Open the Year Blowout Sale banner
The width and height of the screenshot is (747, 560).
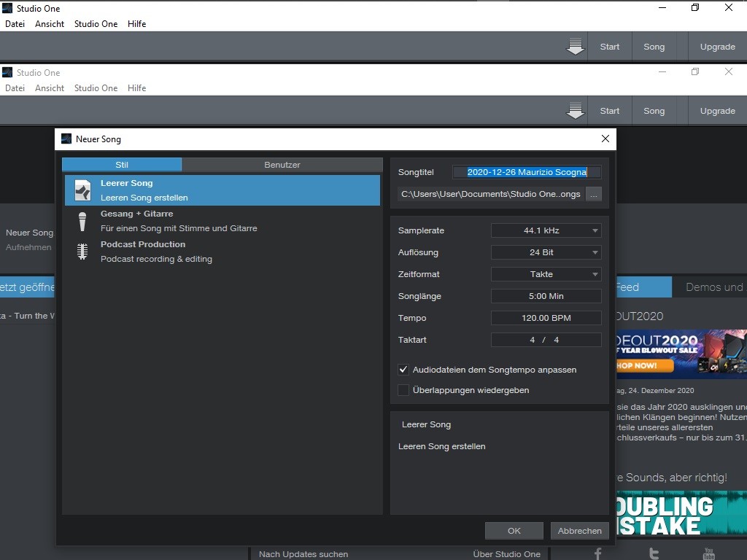682,354
